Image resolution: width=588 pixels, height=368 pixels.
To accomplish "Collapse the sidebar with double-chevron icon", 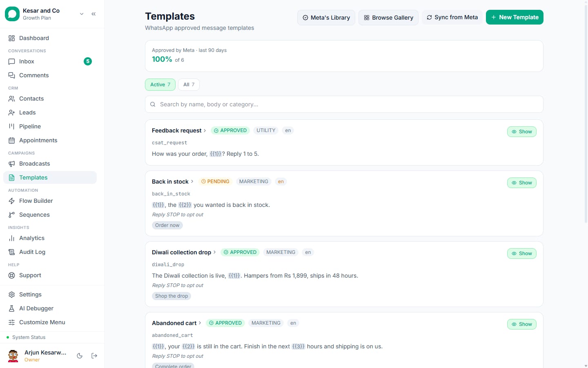I will pyautogui.click(x=94, y=14).
